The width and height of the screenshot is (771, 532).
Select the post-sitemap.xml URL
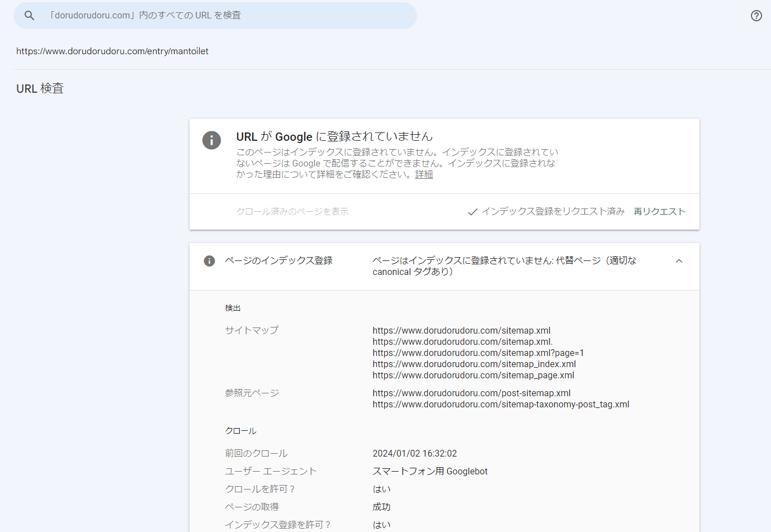point(471,393)
